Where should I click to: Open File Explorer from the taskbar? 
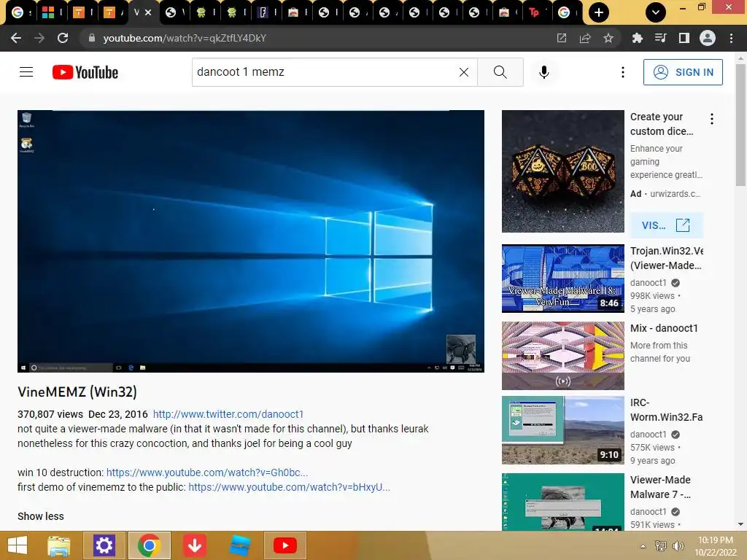pos(58,545)
